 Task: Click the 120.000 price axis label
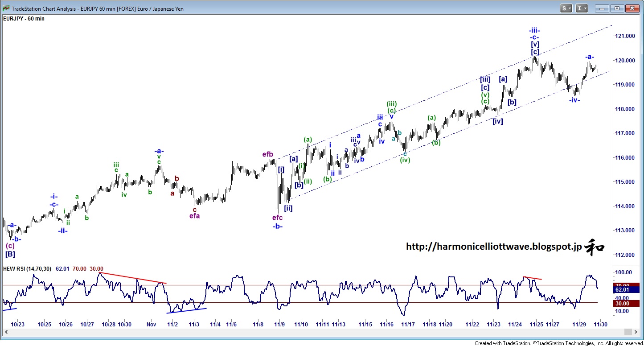pos(625,61)
